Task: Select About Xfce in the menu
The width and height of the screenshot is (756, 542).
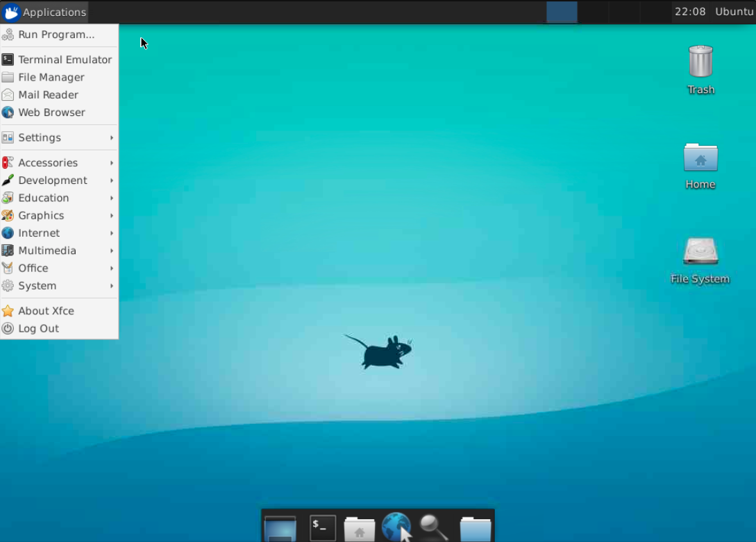Action: [59, 311]
